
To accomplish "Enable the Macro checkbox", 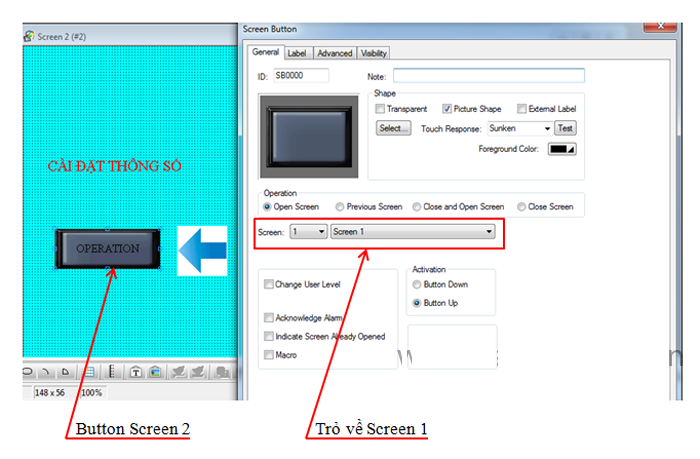I will 269,355.
